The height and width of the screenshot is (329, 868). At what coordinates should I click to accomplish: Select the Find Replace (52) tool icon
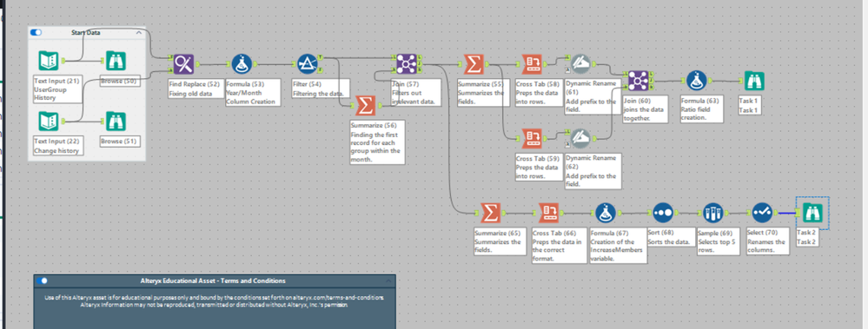click(x=183, y=64)
